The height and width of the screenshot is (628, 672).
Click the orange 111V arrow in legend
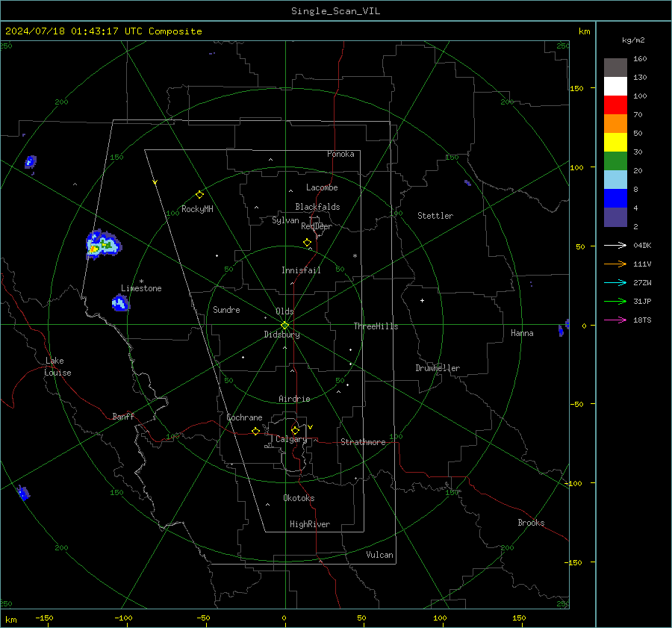[615, 264]
